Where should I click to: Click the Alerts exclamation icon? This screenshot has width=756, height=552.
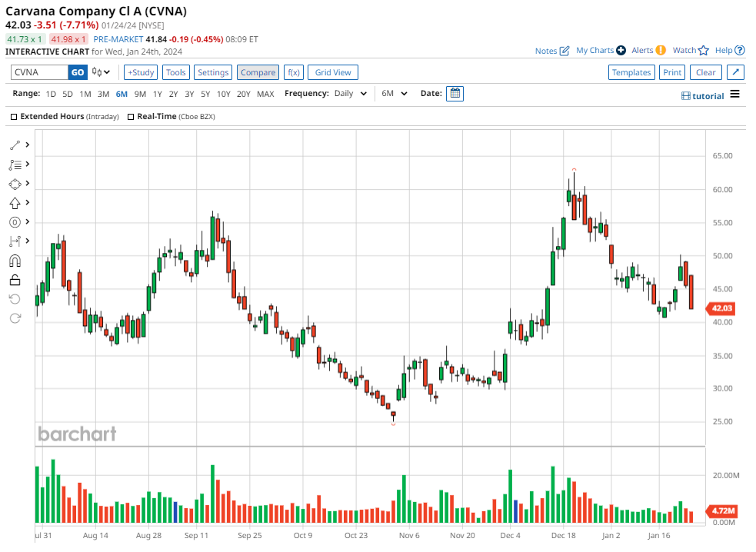(x=661, y=50)
